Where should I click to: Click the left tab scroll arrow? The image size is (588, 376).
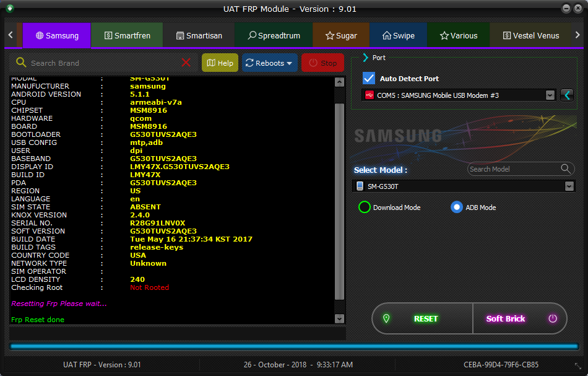11,35
